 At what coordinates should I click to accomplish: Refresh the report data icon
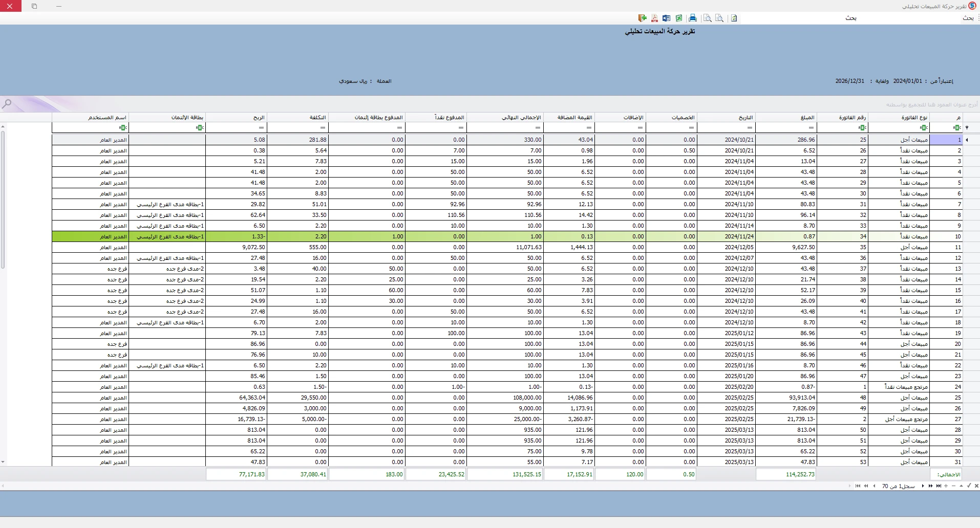coord(734,18)
